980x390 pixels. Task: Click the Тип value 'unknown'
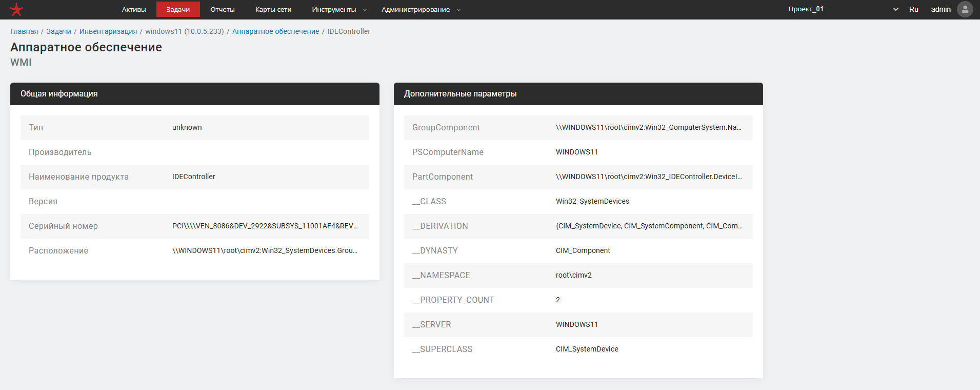point(187,127)
